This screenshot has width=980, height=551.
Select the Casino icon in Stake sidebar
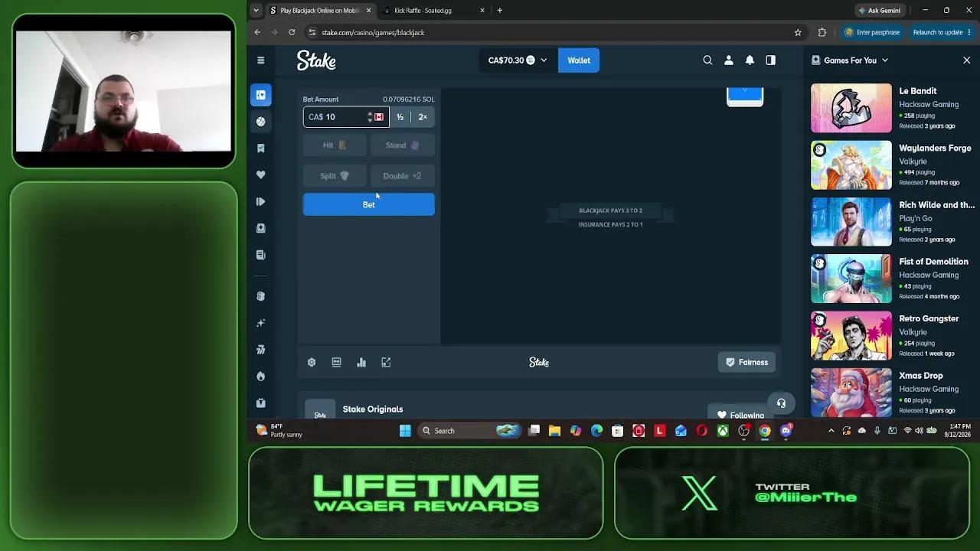point(260,95)
